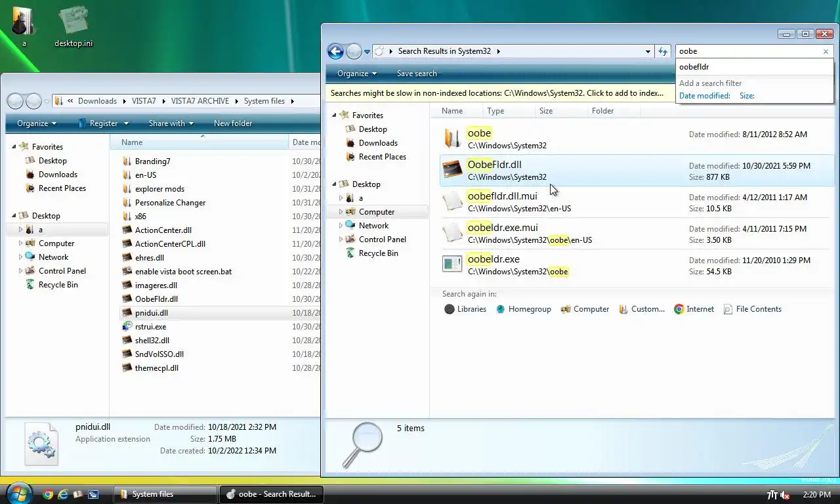The width and height of the screenshot is (840, 504).
Task: Expand the Network node in System files sidebar
Action: click(x=20, y=257)
